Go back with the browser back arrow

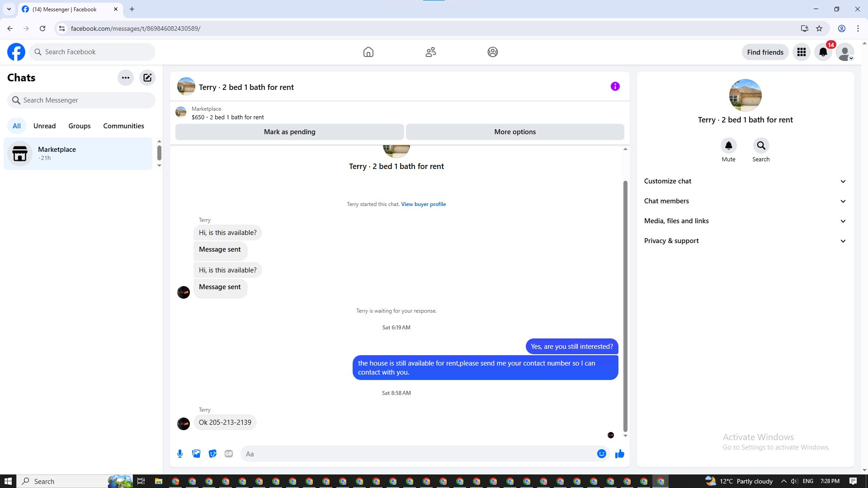tap(10, 28)
